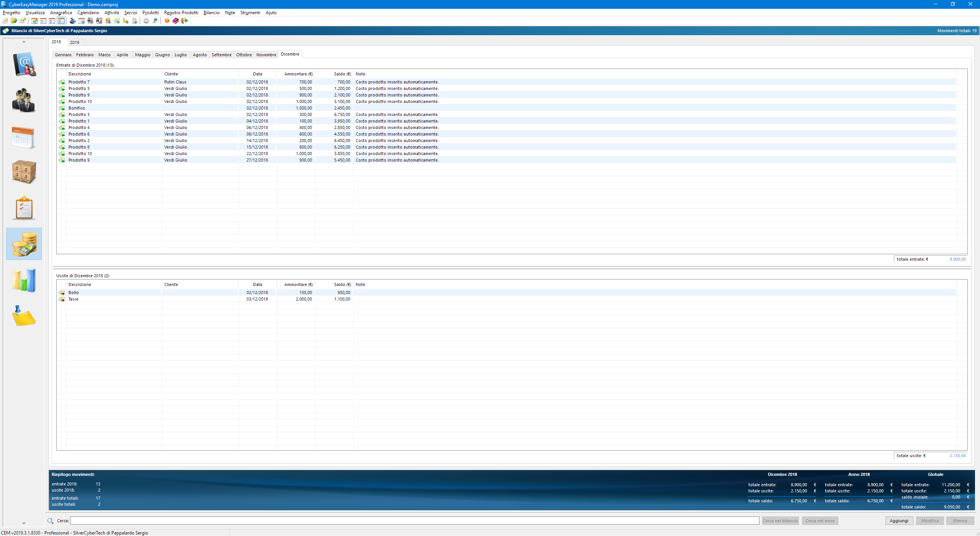Add a new product box icon

coord(108,21)
